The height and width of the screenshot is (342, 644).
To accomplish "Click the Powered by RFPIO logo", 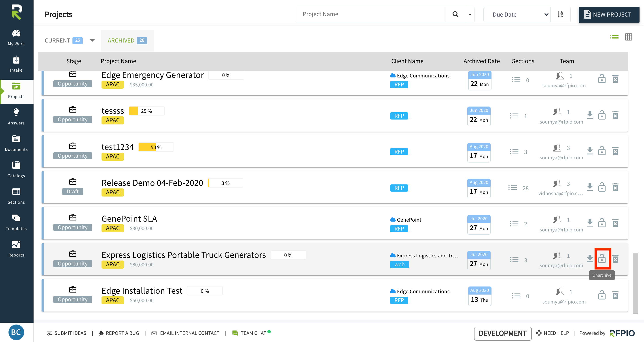I will (x=622, y=333).
